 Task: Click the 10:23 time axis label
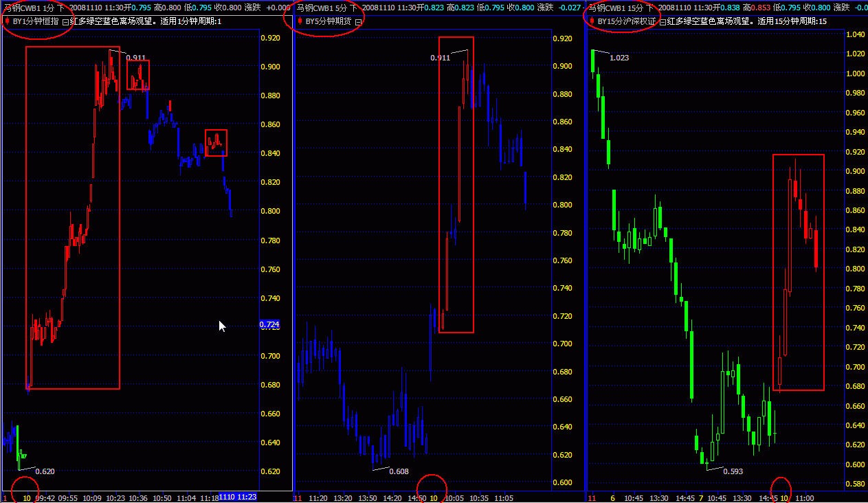tap(115, 497)
